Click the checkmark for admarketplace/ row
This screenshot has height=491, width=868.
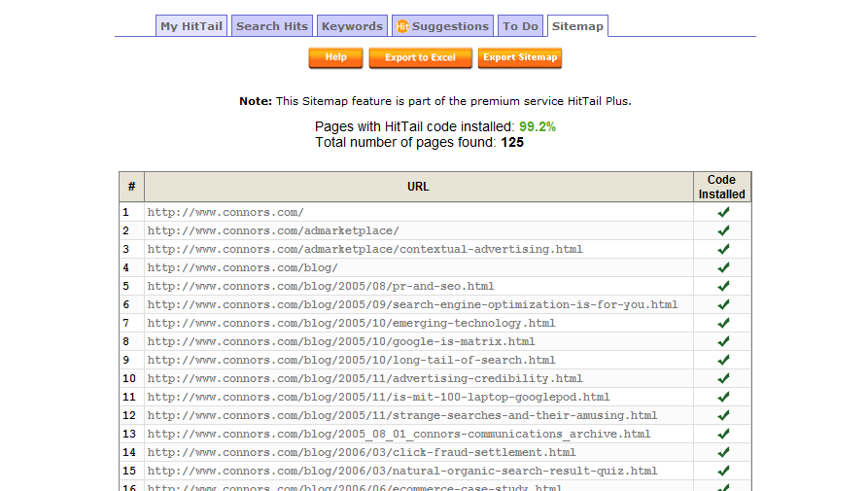pyautogui.click(x=723, y=230)
